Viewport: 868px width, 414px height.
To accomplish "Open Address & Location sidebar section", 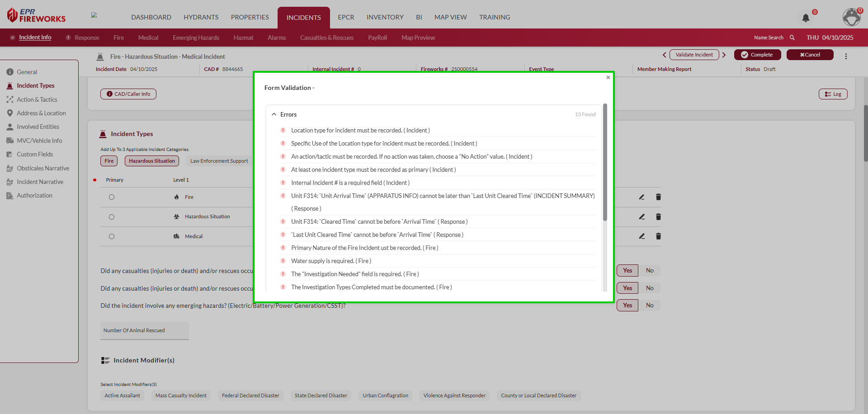I will click(41, 113).
